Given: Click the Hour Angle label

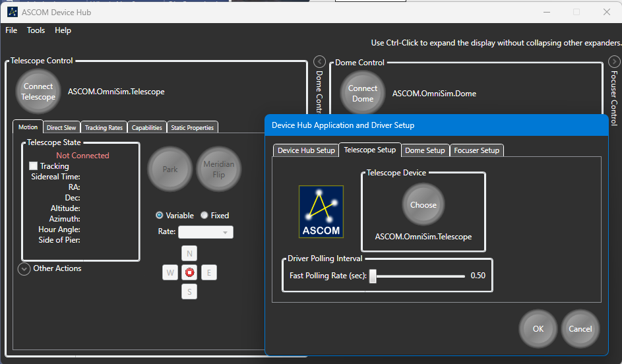Looking at the screenshot, I should (x=59, y=229).
